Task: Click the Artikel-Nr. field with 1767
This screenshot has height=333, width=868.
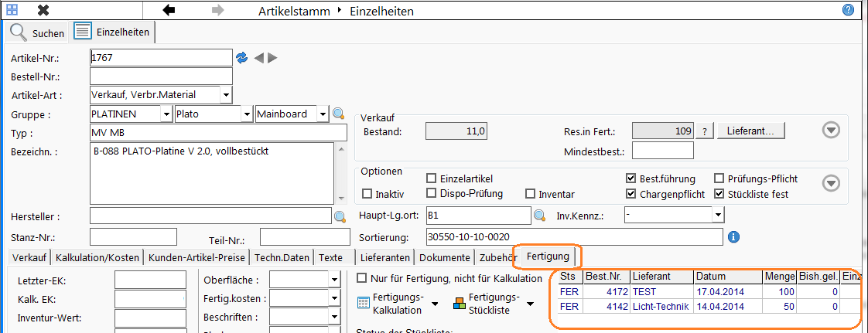Action: click(161, 57)
